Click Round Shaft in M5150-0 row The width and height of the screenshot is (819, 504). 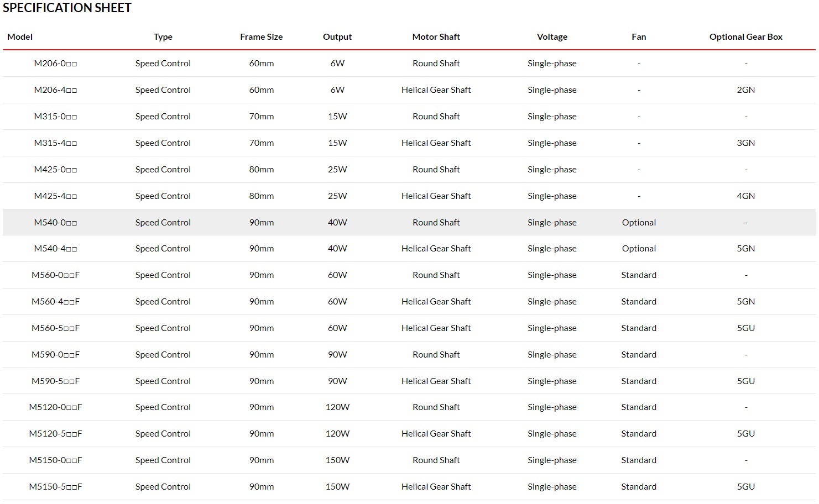[x=436, y=460]
